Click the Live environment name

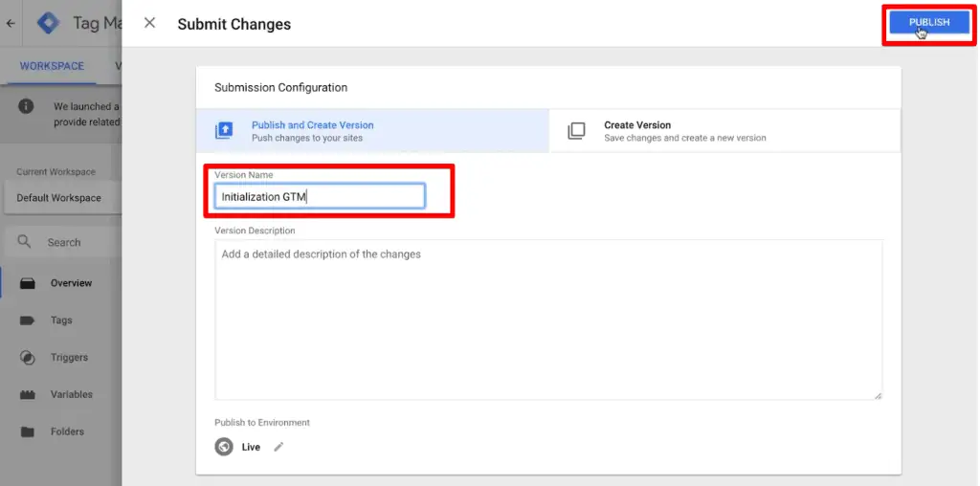[251, 447]
